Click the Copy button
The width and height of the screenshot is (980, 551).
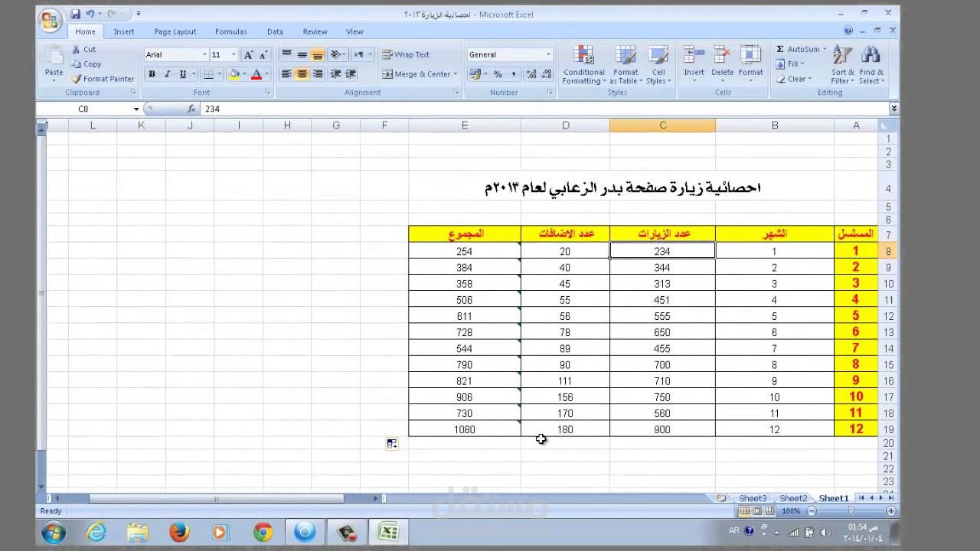click(87, 64)
